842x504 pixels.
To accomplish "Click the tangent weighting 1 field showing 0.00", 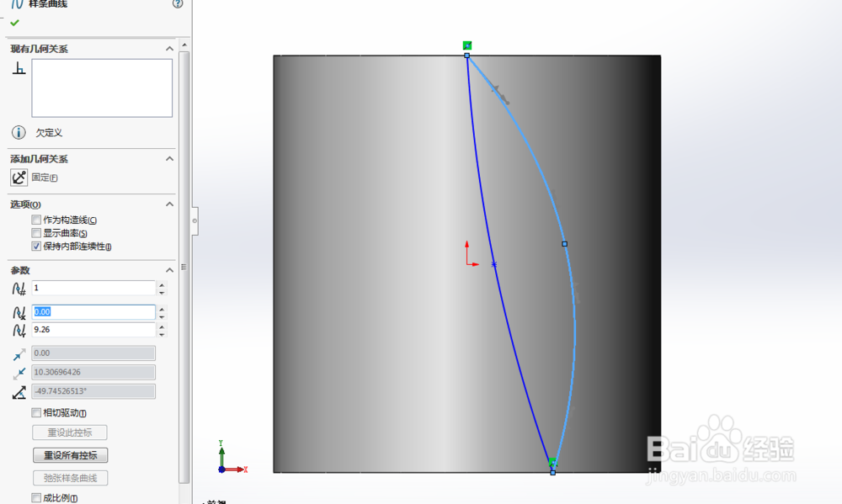I will [x=93, y=353].
